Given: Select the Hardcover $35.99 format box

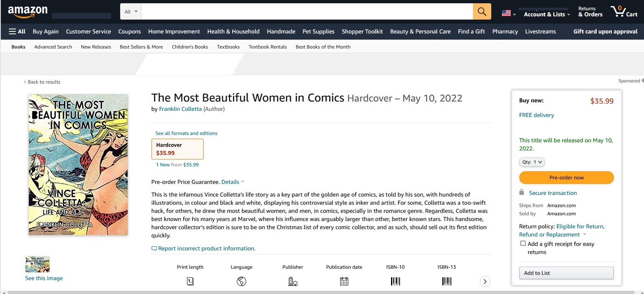Looking at the screenshot, I should [x=177, y=149].
